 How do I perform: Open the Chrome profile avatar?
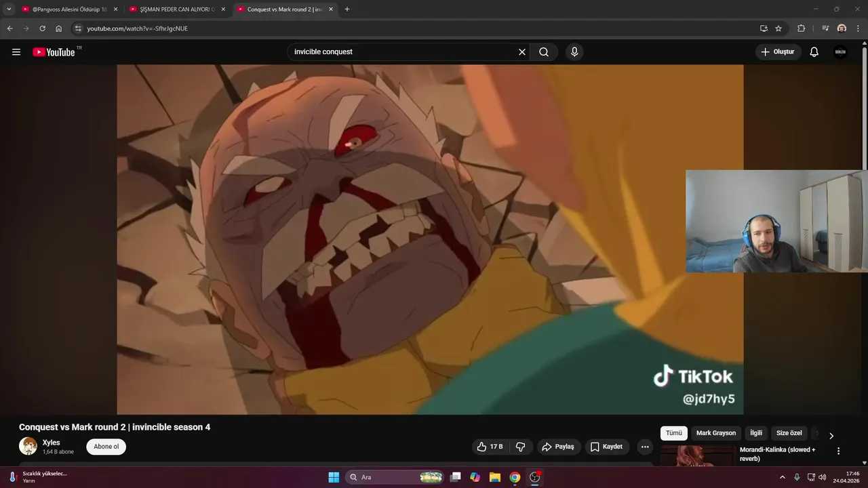[842, 28]
